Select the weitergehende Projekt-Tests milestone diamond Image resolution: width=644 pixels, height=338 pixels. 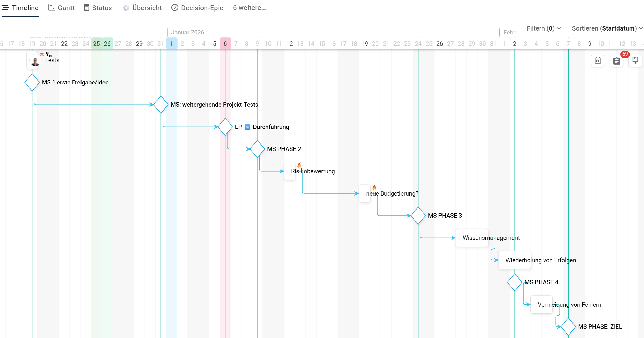pos(161,105)
